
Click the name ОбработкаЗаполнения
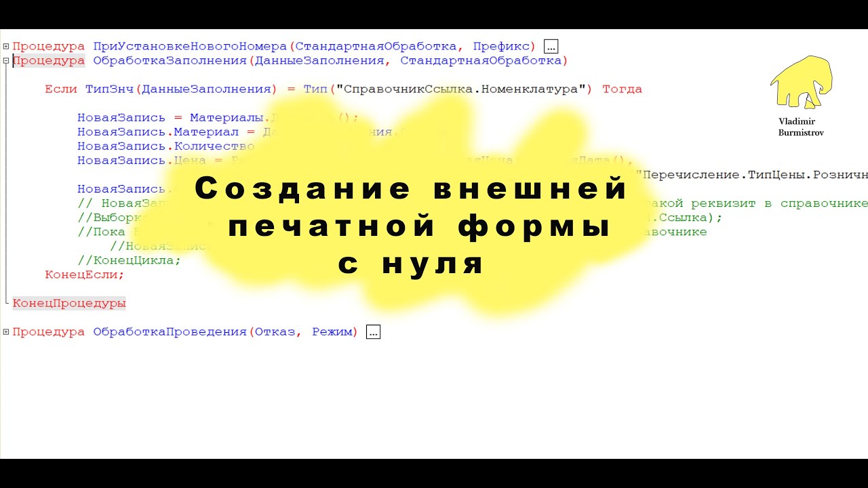point(170,60)
